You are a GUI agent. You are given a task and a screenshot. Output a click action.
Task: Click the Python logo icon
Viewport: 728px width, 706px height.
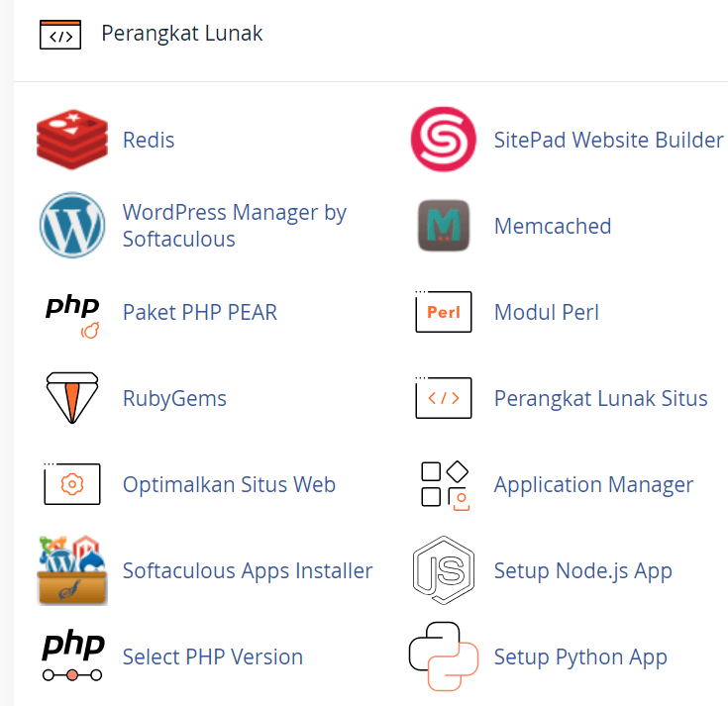point(444,656)
